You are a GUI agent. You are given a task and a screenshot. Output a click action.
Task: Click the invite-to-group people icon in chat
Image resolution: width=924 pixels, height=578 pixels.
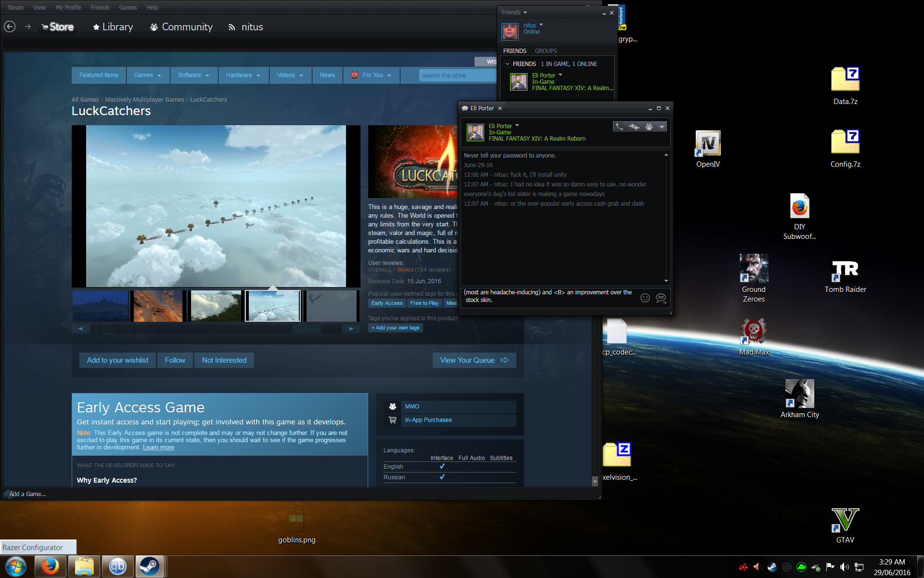pyautogui.click(x=649, y=127)
